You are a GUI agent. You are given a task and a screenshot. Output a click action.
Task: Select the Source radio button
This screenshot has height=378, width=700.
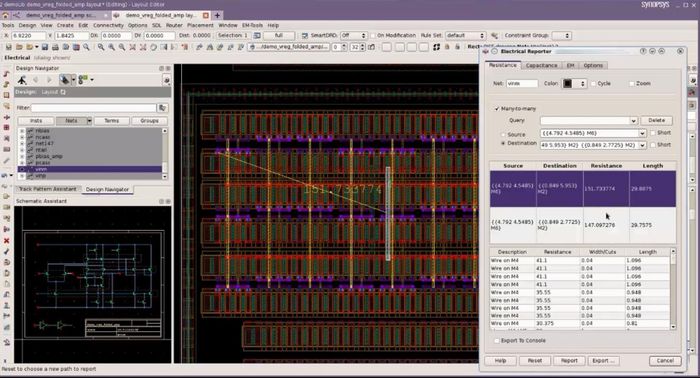503,134
